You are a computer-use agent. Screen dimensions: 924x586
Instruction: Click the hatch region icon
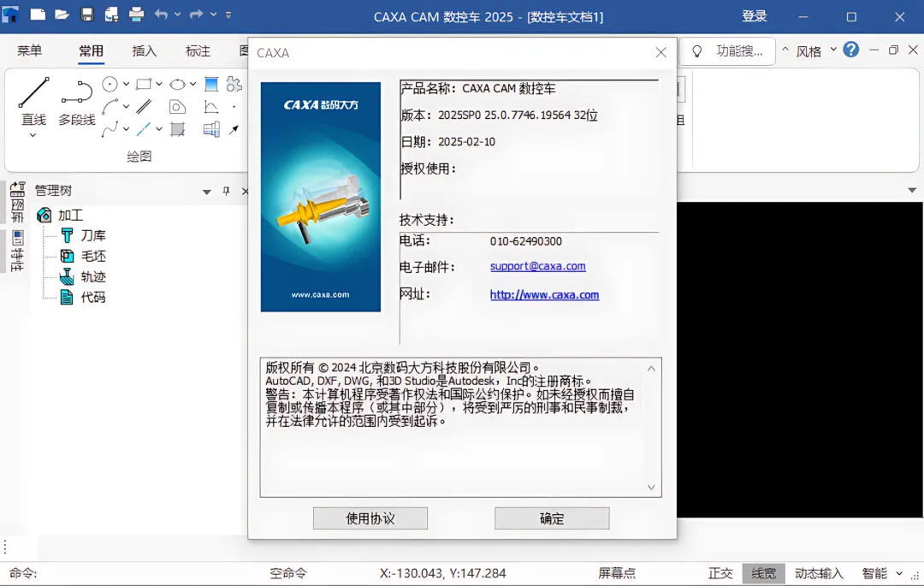pyautogui.click(x=177, y=129)
